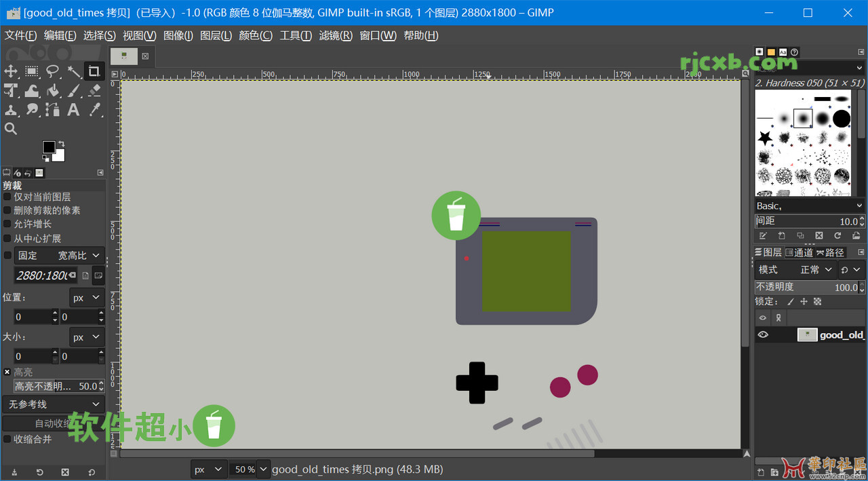
Task: Delete brush icon in brush panel
Action: (x=819, y=235)
